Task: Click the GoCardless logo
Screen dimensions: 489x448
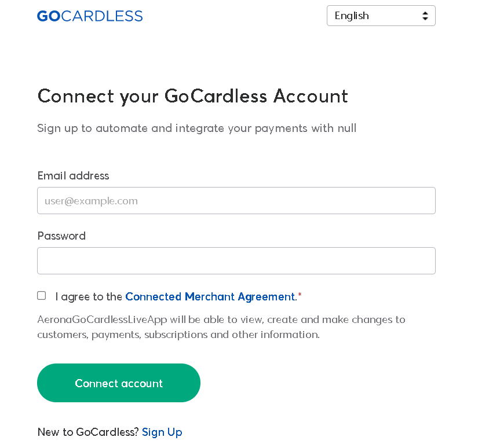Action: tap(90, 16)
